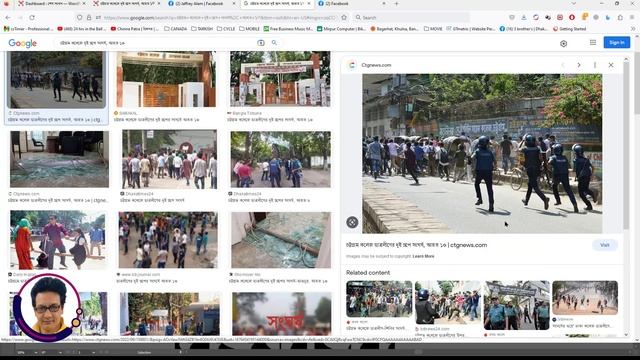Open Google apps grid
This screenshot has width=640, height=360.
tap(593, 42)
